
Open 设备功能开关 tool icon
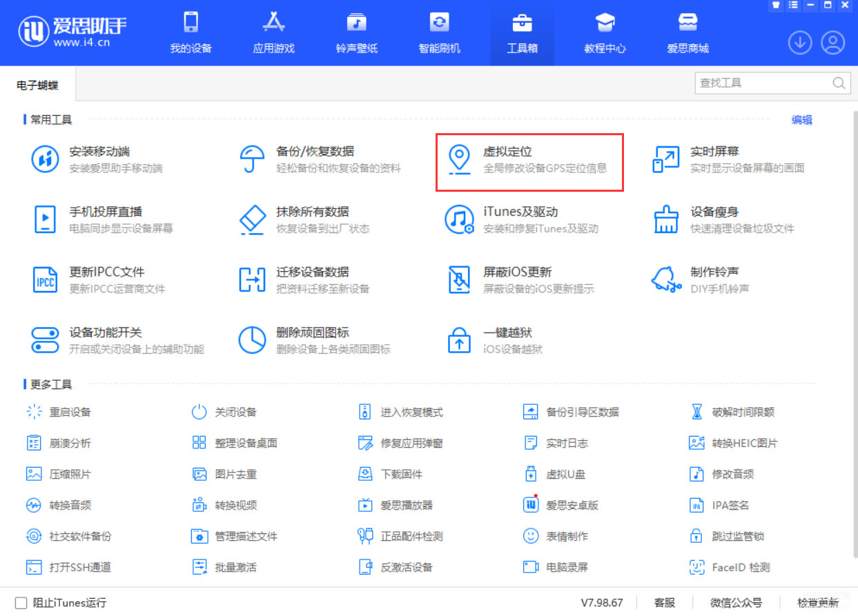click(x=46, y=340)
